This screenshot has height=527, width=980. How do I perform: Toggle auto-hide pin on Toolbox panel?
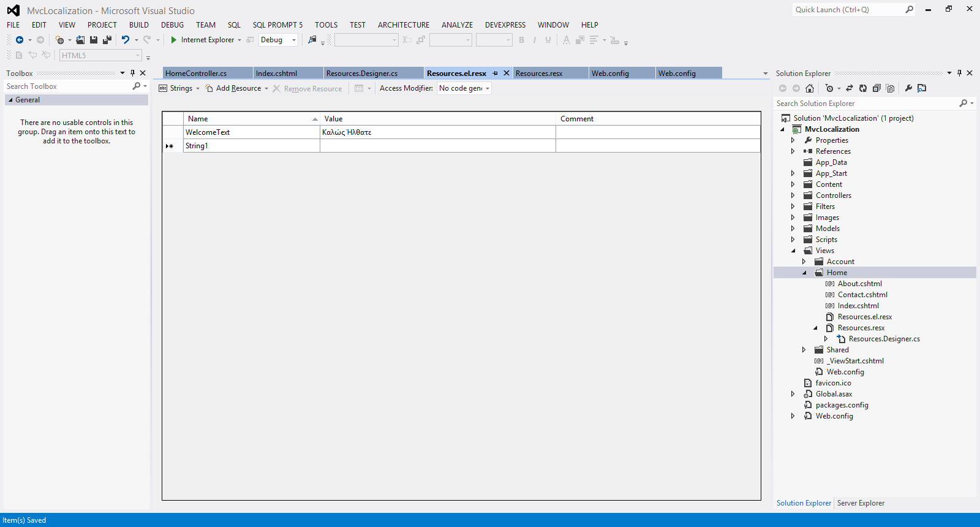pos(132,73)
